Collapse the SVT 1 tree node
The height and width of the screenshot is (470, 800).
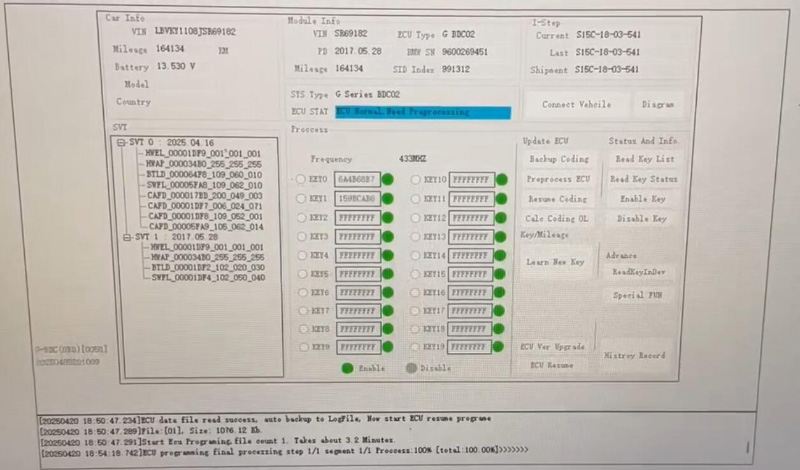pos(126,238)
